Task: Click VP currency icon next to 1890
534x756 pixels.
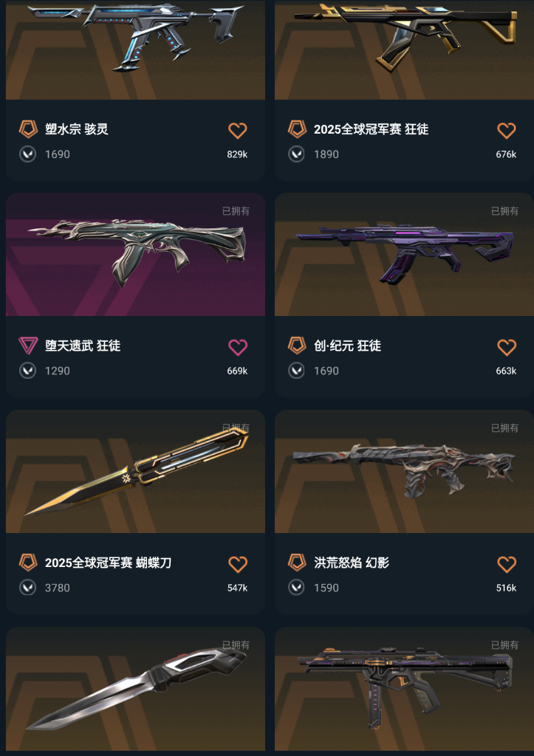Action: pyautogui.click(x=296, y=154)
